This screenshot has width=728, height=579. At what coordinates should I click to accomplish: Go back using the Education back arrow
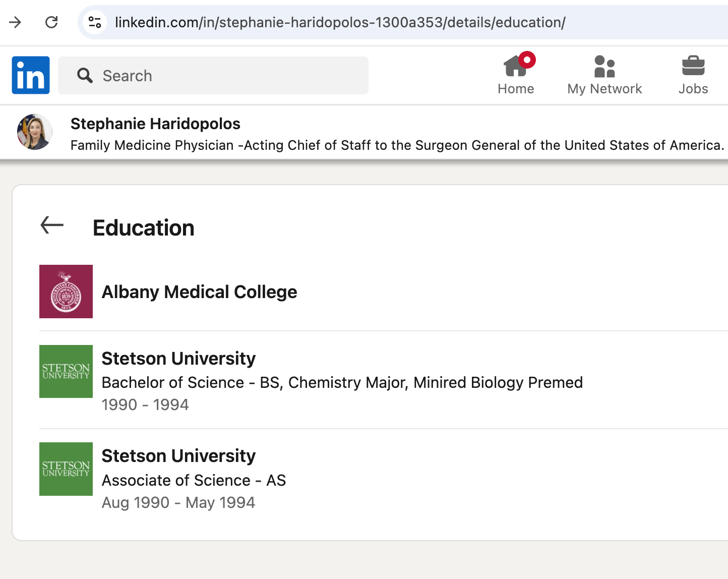coord(52,225)
